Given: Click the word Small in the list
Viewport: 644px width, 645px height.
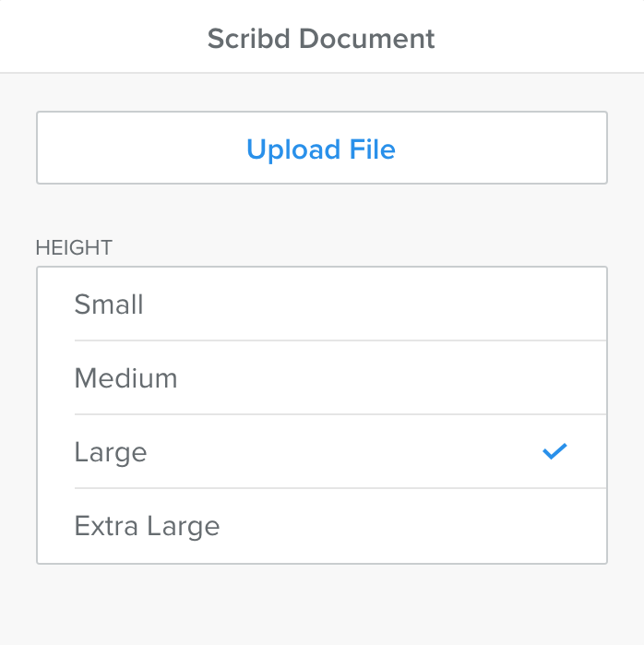Looking at the screenshot, I should (x=109, y=305).
